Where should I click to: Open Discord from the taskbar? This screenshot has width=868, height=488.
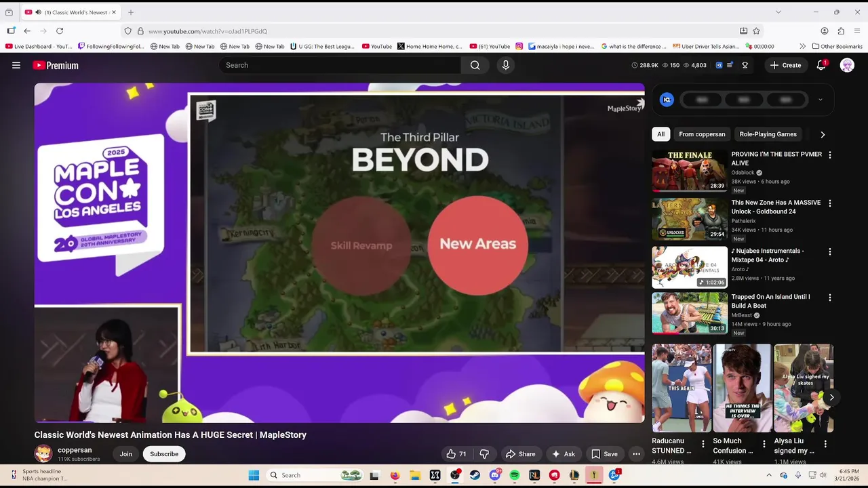point(495,475)
